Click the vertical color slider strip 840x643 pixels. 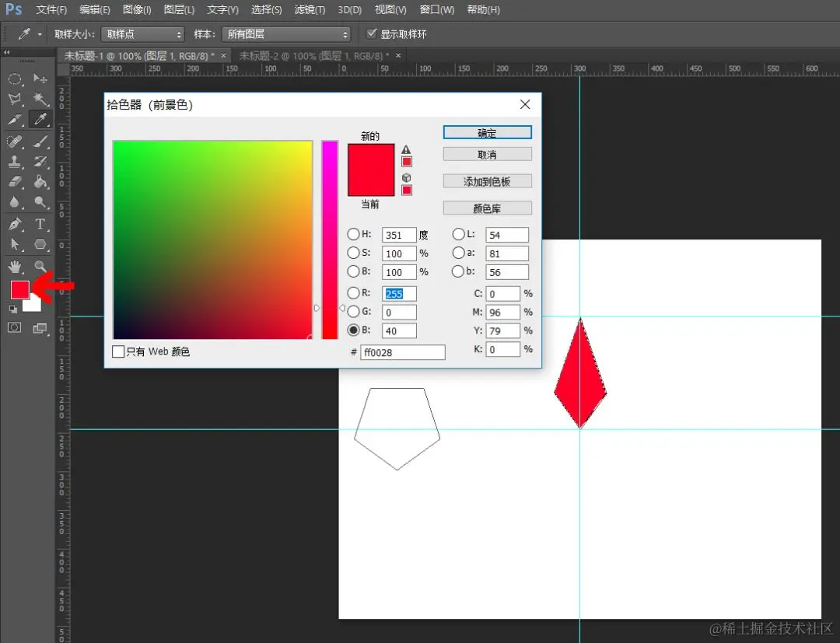[x=330, y=239]
